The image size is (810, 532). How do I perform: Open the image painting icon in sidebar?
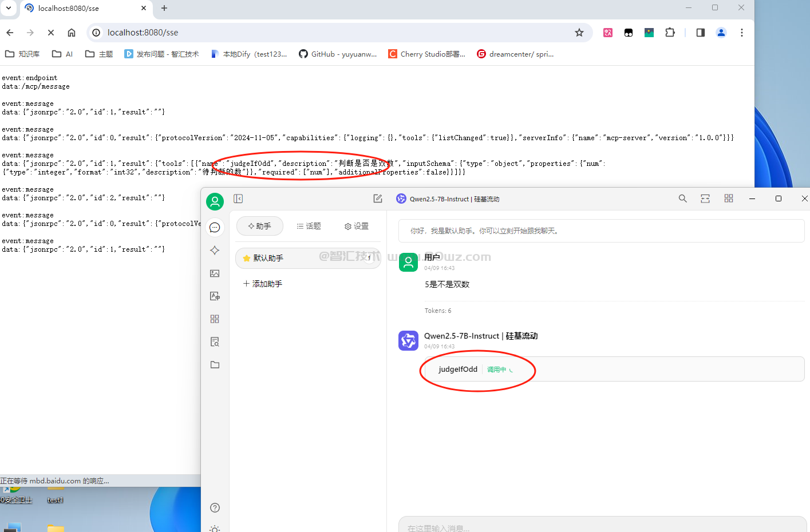(215, 273)
